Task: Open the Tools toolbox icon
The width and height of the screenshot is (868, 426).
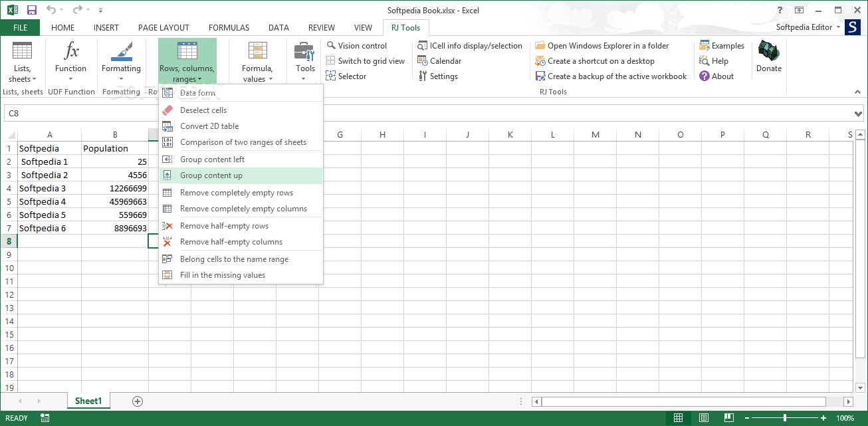Action: point(305,62)
